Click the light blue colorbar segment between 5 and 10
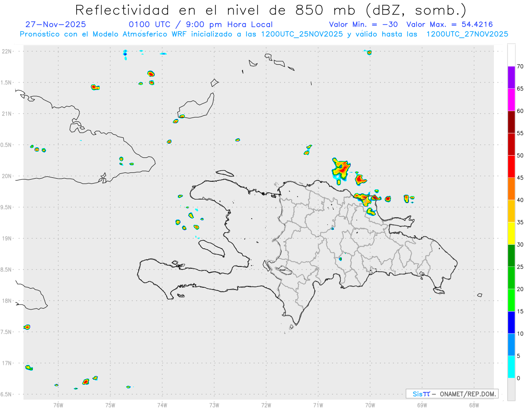The image size is (532, 411). (x=511, y=344)
